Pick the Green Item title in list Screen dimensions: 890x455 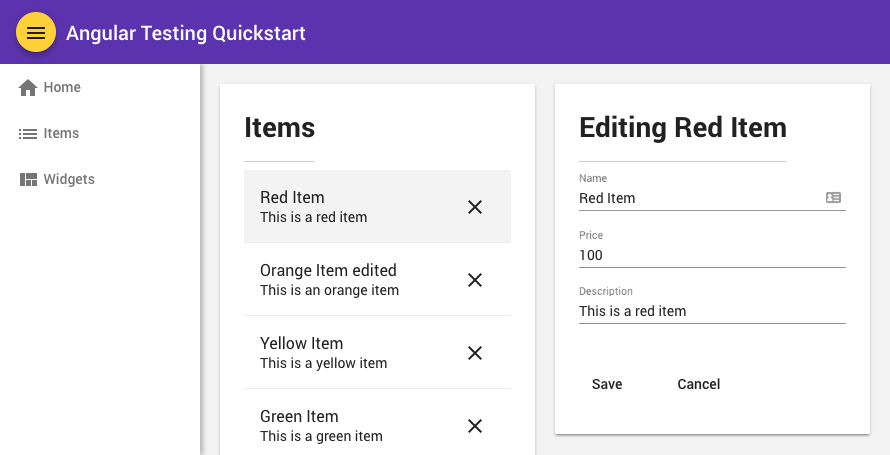pos(299,416)
